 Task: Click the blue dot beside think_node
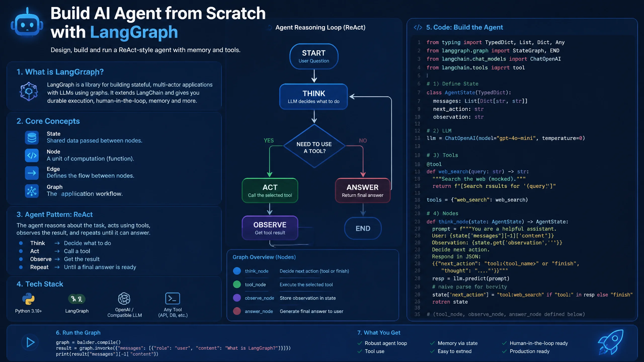coord(237,271)
